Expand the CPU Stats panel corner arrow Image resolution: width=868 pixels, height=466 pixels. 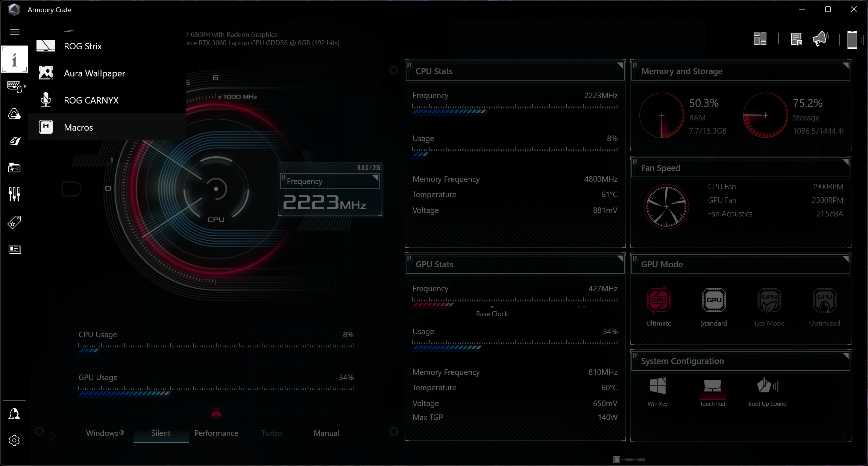(620, 65)
